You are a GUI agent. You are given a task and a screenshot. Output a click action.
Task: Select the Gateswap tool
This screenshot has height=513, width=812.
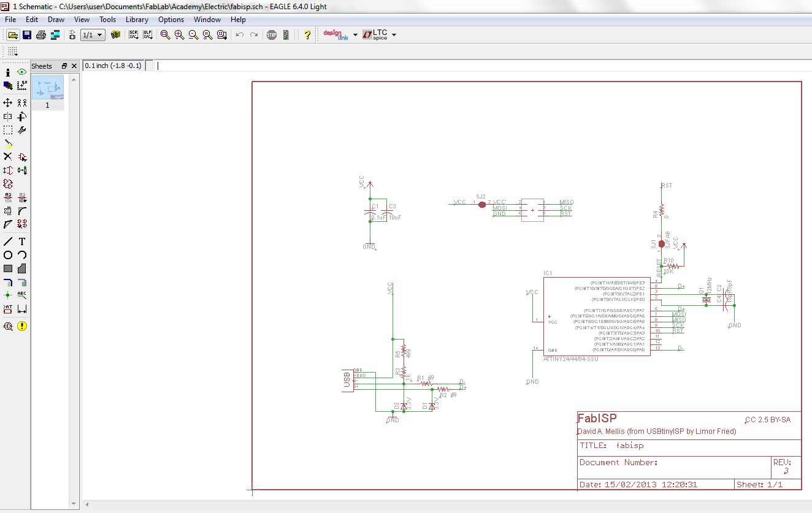8,184
